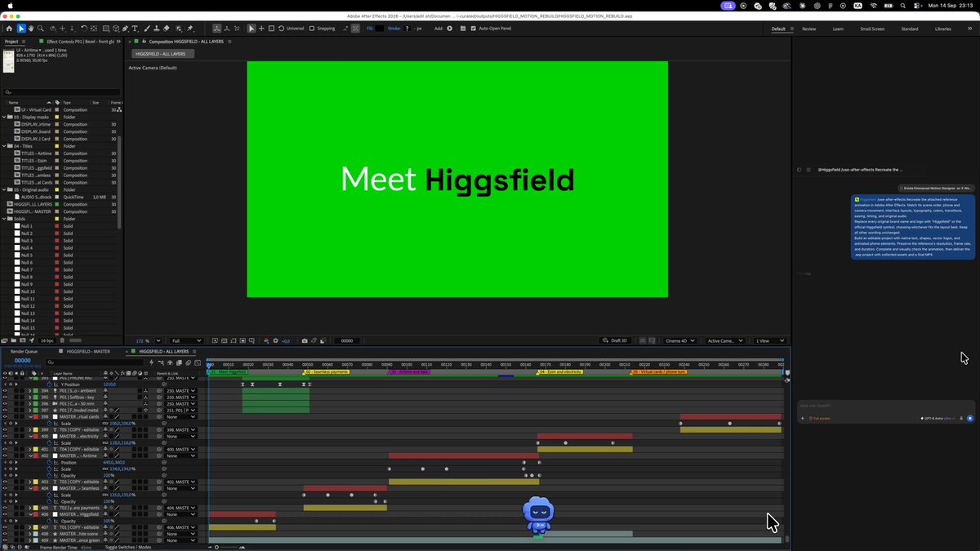The height and width of the screenshot is (551, 980).
Task: Click Add shape play button in toolbar
Action: 449,29
